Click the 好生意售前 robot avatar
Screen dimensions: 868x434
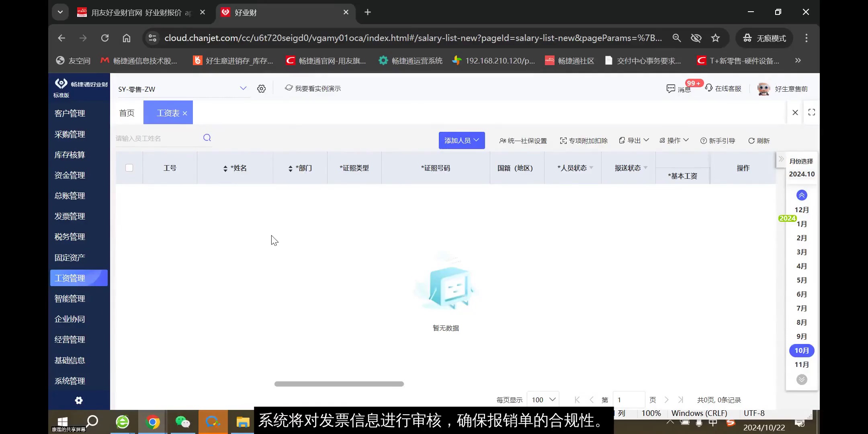[x=763, y=88]
